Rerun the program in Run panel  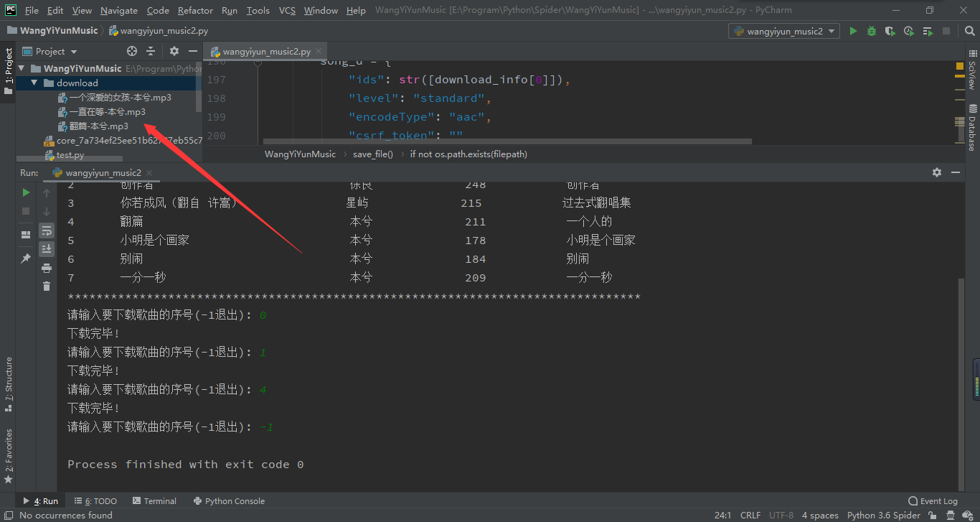point(26,192)
